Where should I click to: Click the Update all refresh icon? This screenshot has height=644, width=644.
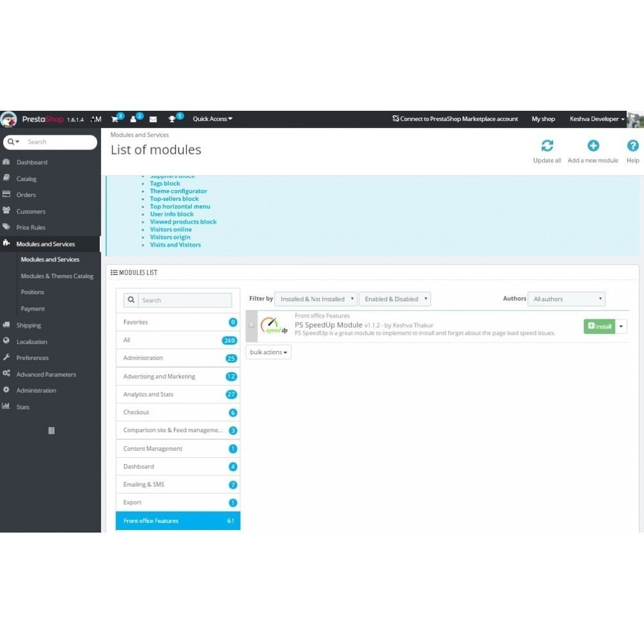[x=547, y=146]
